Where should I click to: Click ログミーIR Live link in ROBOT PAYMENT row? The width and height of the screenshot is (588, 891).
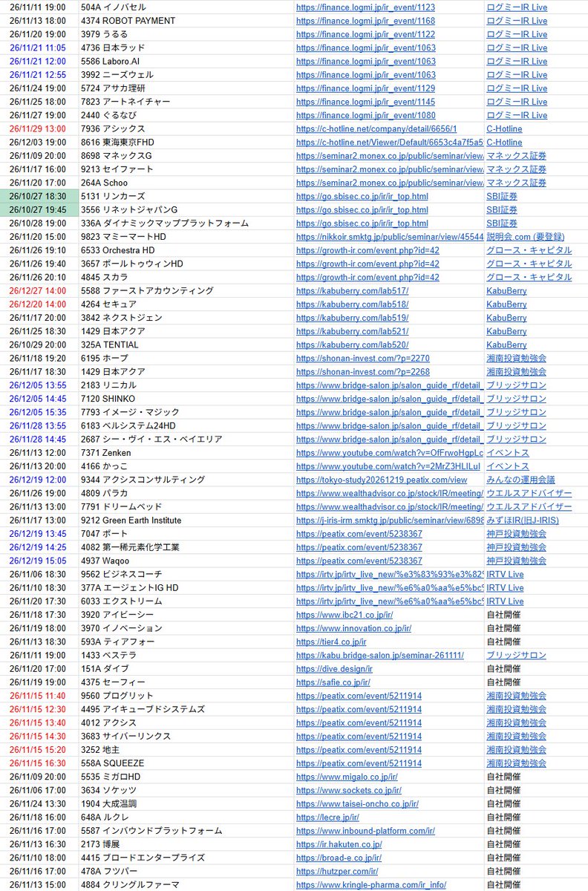click(x=517, y=21)
